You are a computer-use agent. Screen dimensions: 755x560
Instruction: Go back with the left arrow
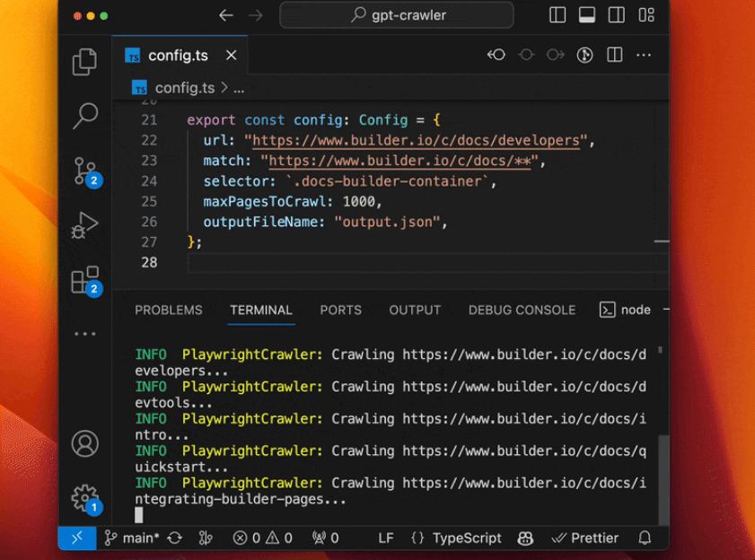click(226, 15)
